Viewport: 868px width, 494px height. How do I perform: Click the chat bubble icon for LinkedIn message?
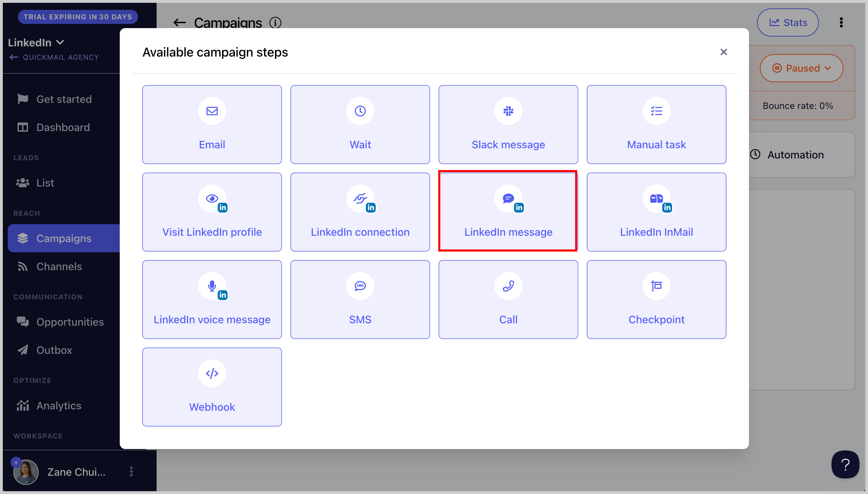(x=508, y=199)
